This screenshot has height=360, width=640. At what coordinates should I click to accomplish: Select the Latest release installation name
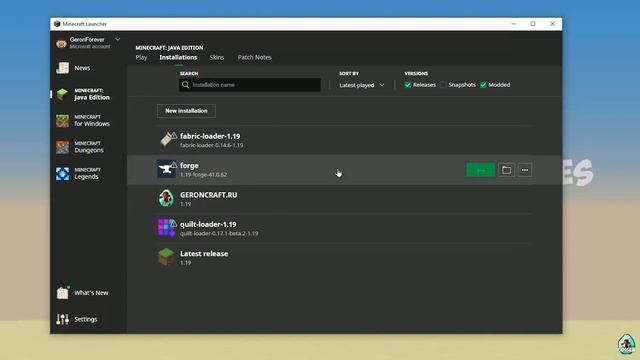(x=204, y=253)
